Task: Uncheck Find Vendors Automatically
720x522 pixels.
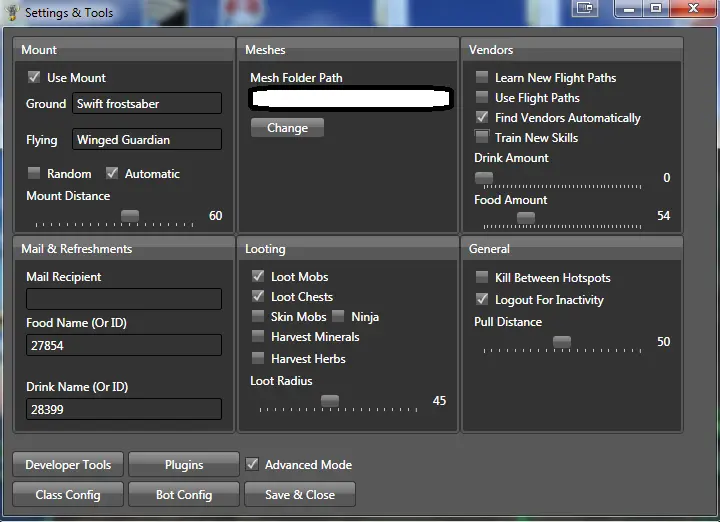Action: 482,117
